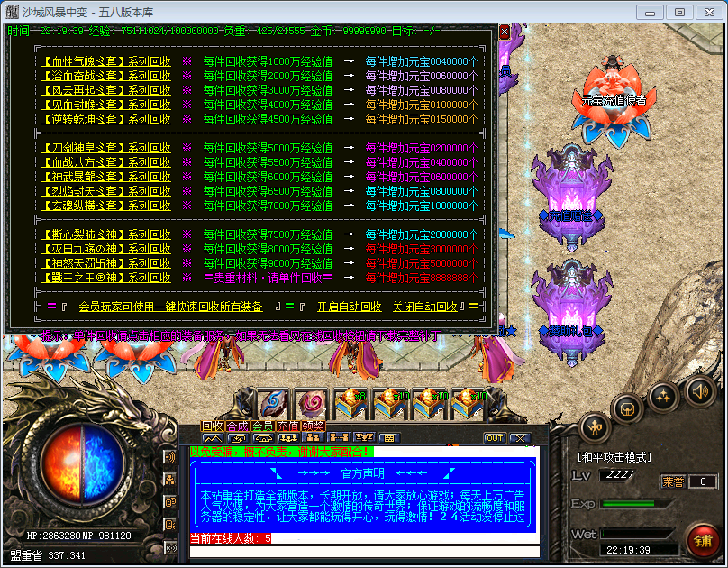Click 【血战八方之套】系列回收 link

point(106,162)
